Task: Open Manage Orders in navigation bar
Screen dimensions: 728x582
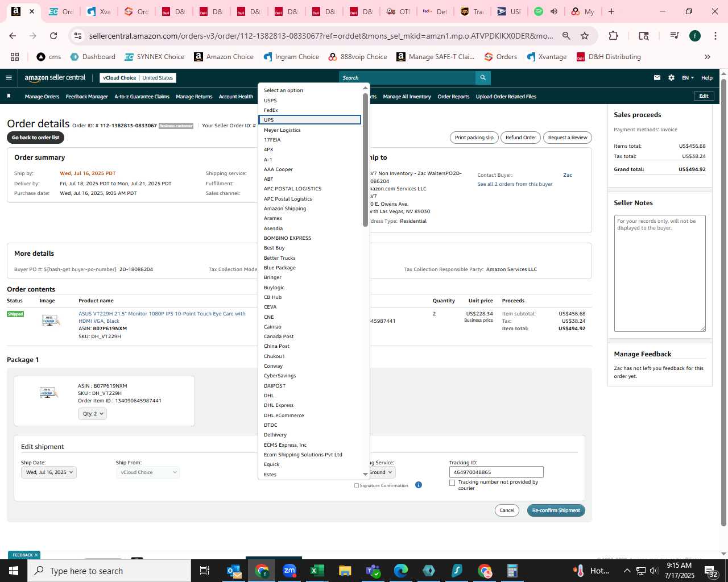Action: (42, 97)
